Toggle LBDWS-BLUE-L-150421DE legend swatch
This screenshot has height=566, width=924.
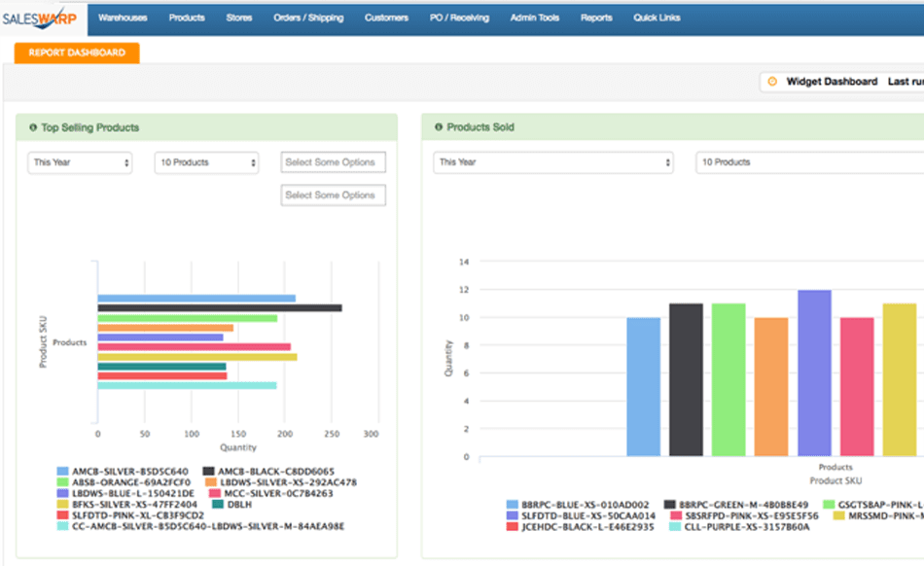click(x=62, y=493)
